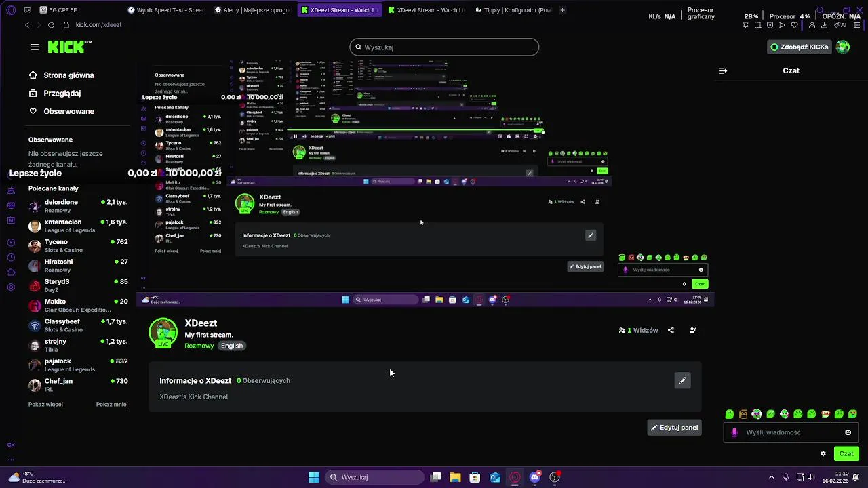Open Classybeef recommended channel
This screenshot has height=488, width=868.
point(78,325)
